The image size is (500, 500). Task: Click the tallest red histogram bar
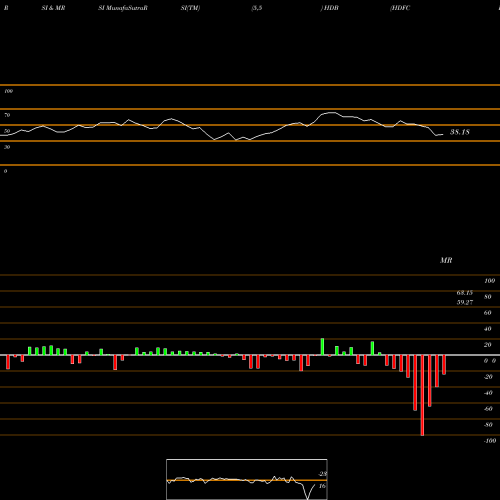[422, 395]
